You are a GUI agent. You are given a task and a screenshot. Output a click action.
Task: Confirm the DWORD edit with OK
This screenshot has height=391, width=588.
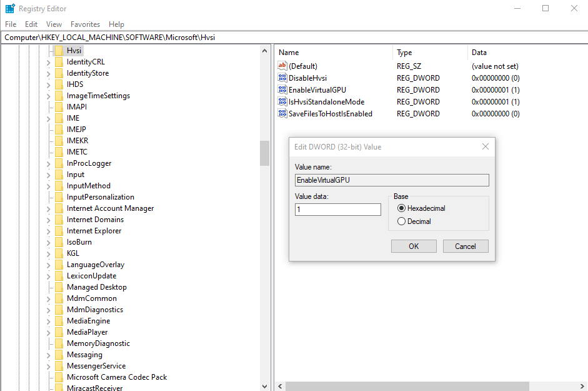pos(414,246)
